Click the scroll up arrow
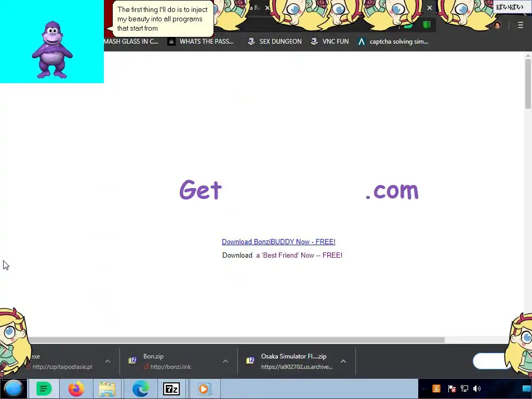The height and width of the screenshot is (399, 532). point(528,55)
